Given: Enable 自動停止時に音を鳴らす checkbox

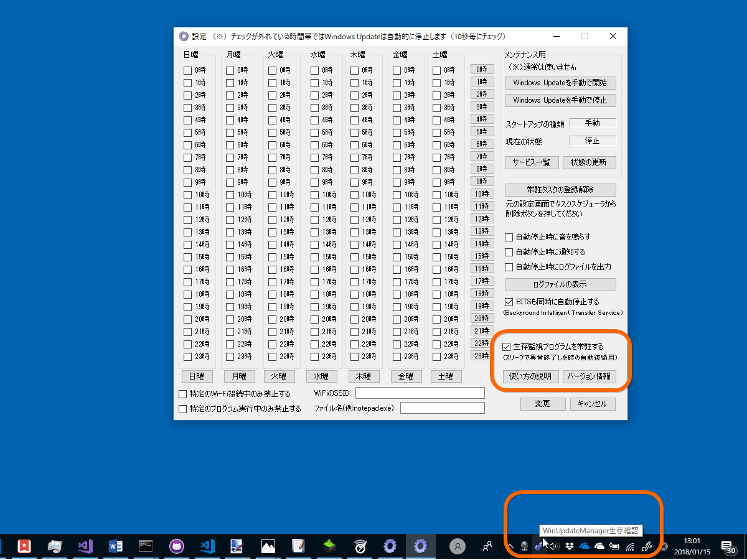Looking at the screenshot, I should pos(508,236).
